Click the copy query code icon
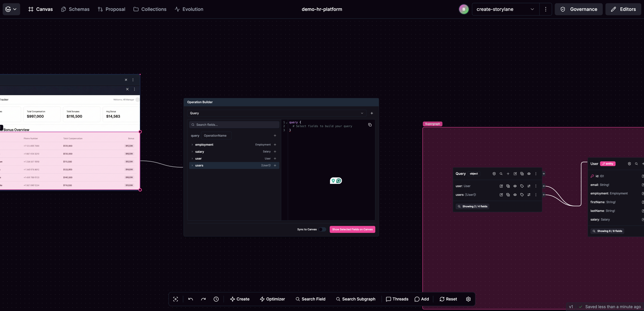This screenshot has width=644, height=311. (x=370, y=125)
